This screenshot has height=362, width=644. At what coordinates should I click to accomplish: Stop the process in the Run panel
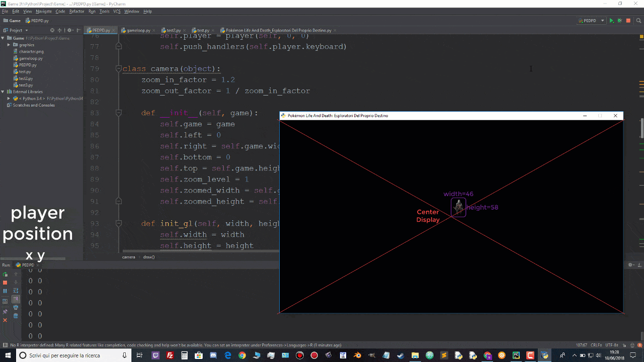[5, 283]
